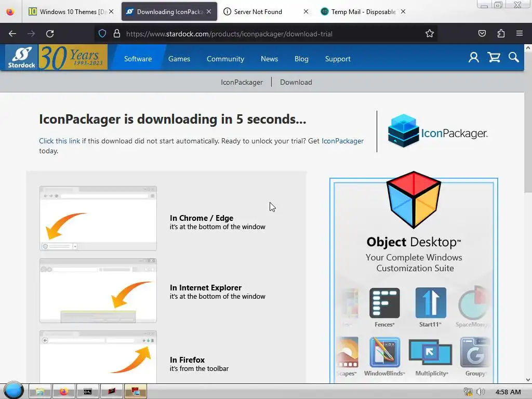Screen dimensions: 532x399
Task: Click the volume speaker tray icon
Action: tap(480, 392)
